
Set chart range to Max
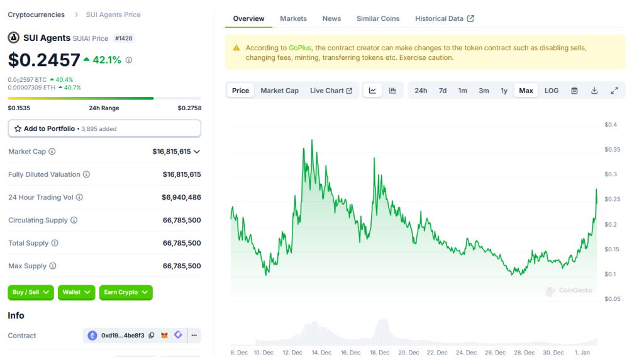point(526,91)
